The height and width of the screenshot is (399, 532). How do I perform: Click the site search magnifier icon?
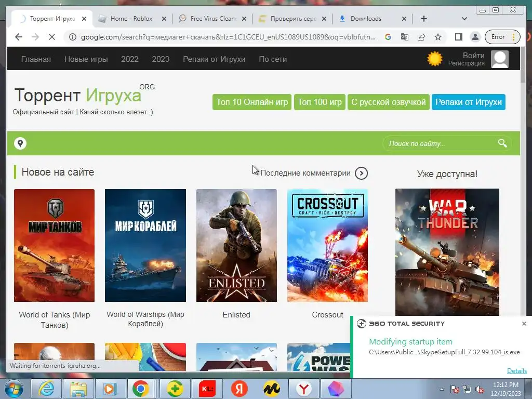tap(502, 143)
